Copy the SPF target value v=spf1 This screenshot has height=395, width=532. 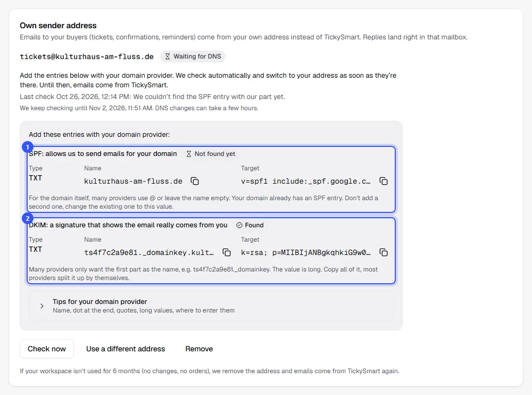384,181
